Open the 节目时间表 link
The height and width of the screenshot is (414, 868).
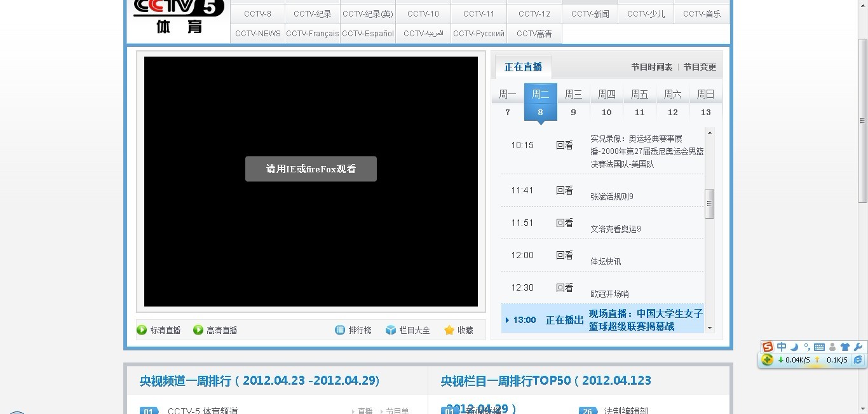click(652, 67)
